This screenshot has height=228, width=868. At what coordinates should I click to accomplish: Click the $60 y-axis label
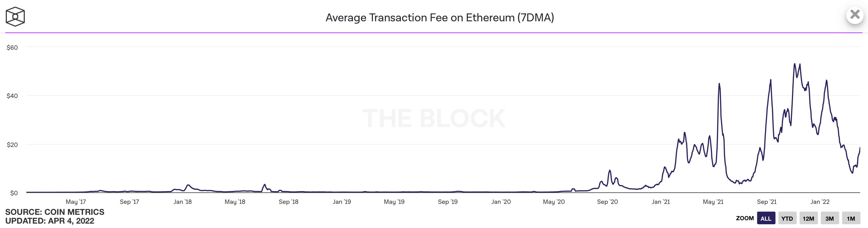pyautogui.click(x=12, y=48)
